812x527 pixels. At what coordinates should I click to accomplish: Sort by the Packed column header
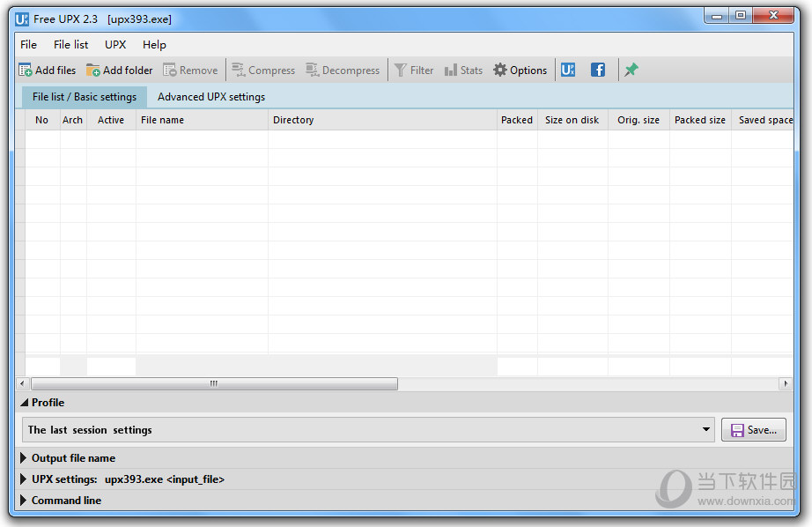[517, 120]
